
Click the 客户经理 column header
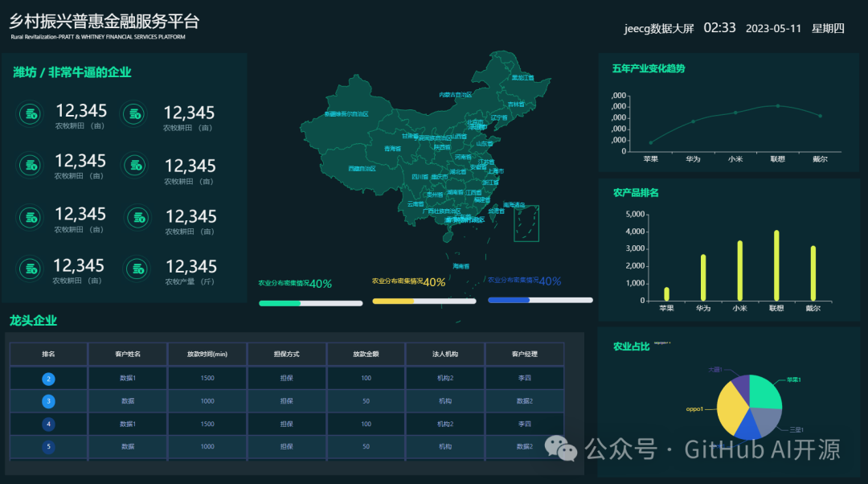524,354
